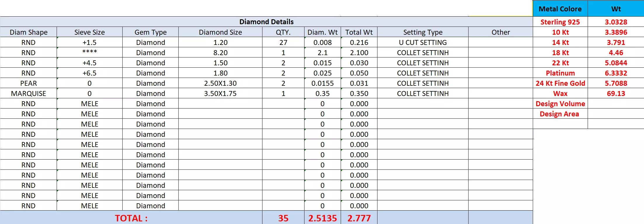Select the '****' sieve size cell
Image resolution: width=644 pixels, height=224 pixels.
click(x=90, y=52)
